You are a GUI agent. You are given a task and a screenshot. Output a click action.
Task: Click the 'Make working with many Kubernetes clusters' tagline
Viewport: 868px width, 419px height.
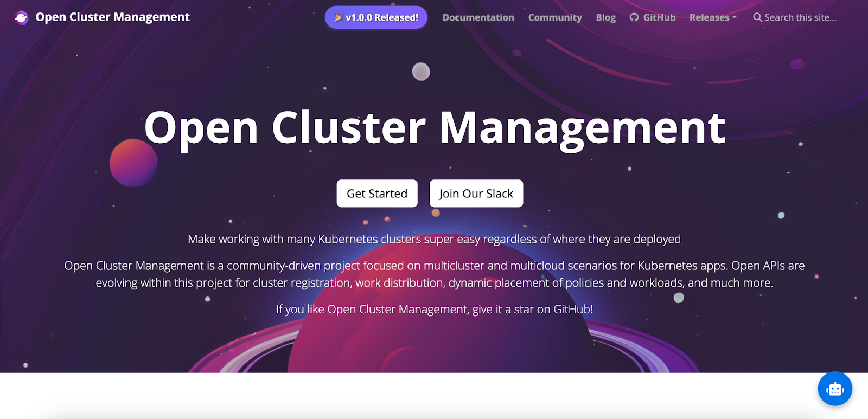pyautogui.click(x=434, y=239)
